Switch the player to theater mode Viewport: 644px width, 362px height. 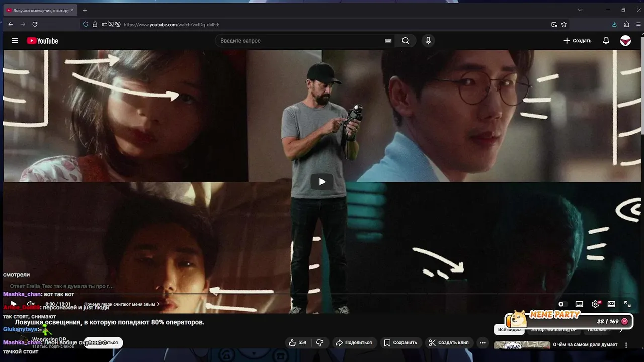[x=611, y=304]
